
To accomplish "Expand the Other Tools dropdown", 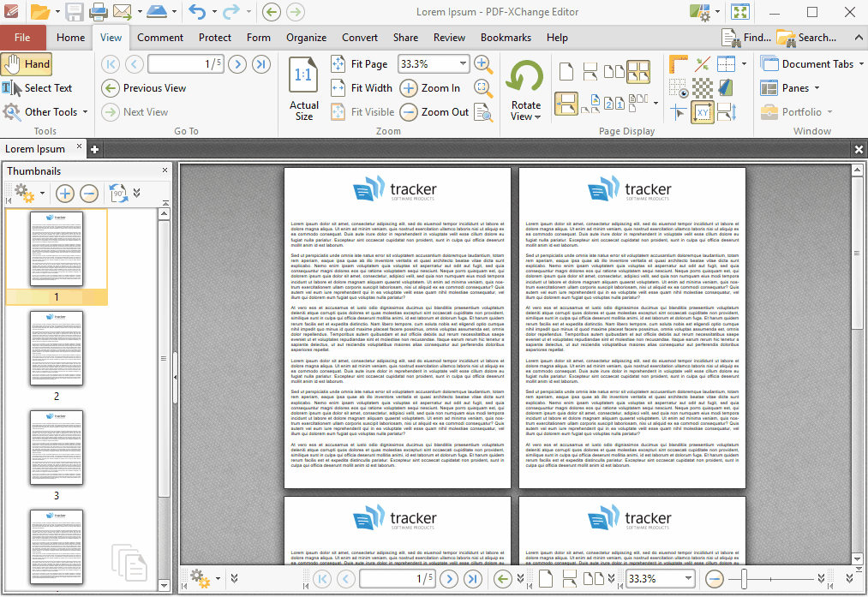I will (x=85, y=111).
